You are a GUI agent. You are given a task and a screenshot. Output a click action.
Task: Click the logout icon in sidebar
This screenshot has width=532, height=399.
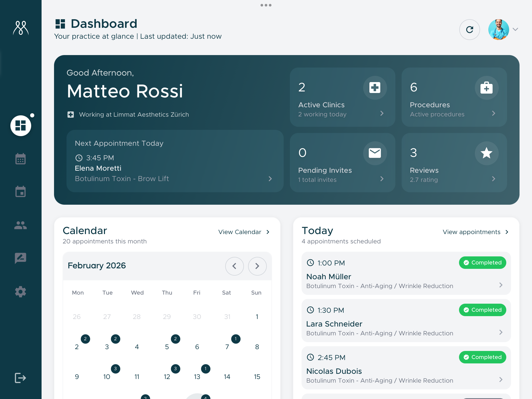point(21,378)
